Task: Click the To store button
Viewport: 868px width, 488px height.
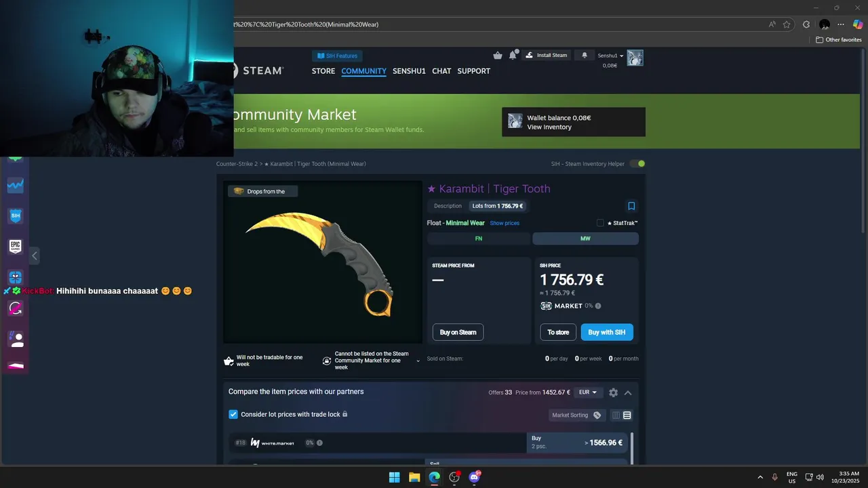Action: (558, 332)
